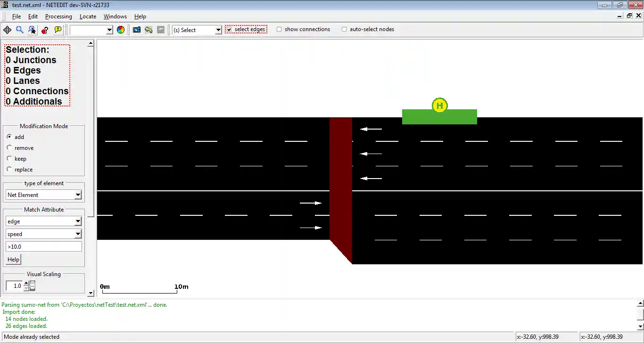Open the color wheel visualization settings
The height and width of the screenshot is (343, 644).
point(121,30)
